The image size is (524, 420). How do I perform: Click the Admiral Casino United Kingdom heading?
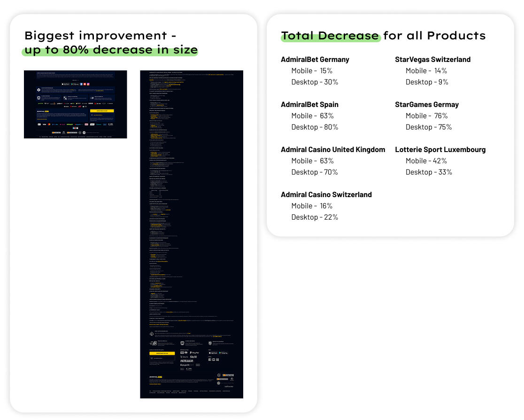point(332,150)
